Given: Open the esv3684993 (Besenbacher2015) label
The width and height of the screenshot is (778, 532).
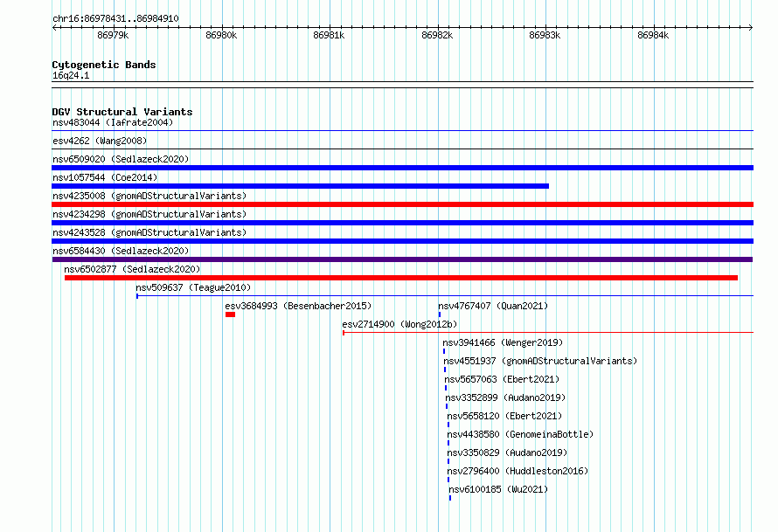Looking at the screenshot, I should pyautogui.click(x=298, y=306).
